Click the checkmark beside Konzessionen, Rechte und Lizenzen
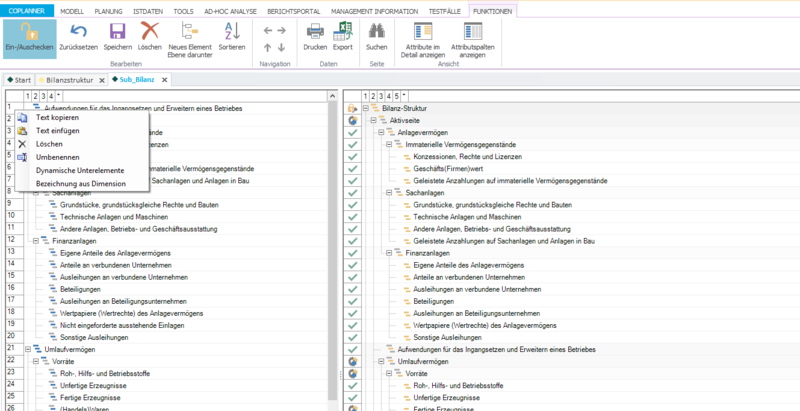The width and height of the screenshot is (800, 411). [352, 157]
